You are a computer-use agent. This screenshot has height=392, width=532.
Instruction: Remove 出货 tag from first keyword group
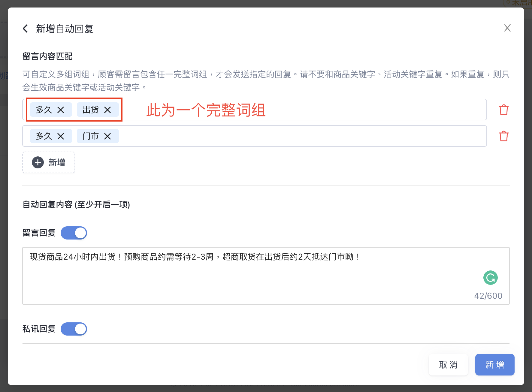107,110
